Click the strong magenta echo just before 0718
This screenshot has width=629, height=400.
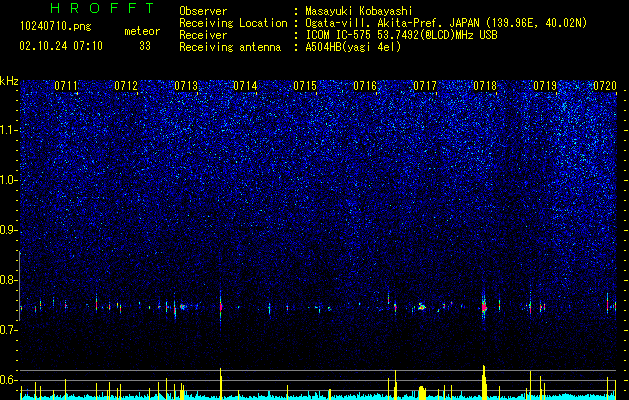pos(484,308)
